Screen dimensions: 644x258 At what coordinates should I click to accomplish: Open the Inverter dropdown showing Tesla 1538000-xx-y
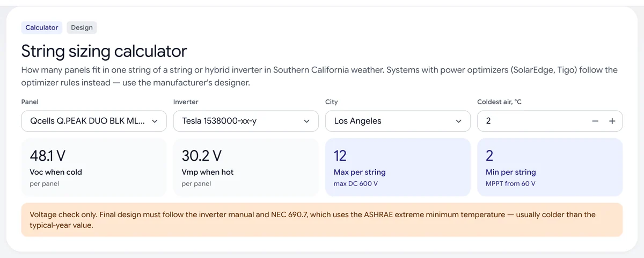click(246, 121)
